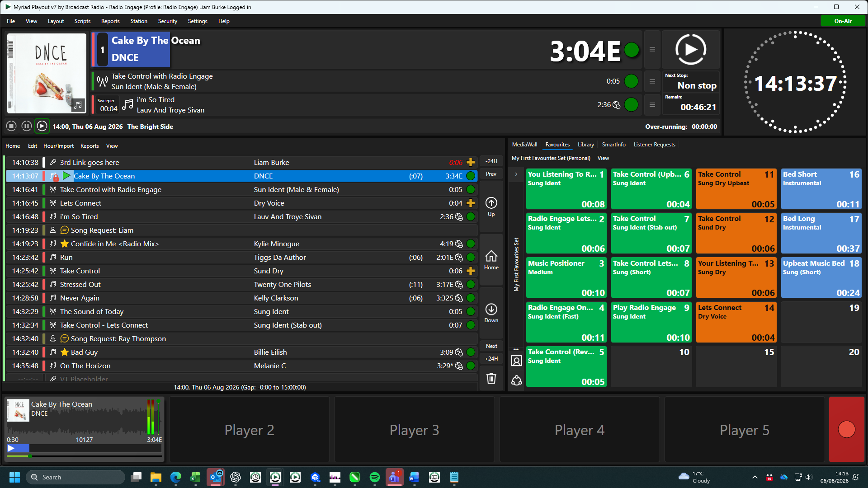Open the hamburger menu for i'm So Tired queue item
Image resolution: width=868 pixels, height=488 pixels.
click(652, 105)
